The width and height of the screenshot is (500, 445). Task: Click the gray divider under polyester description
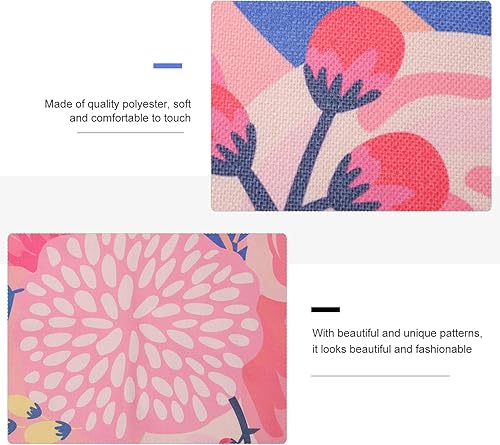click(x=130, y=132)
